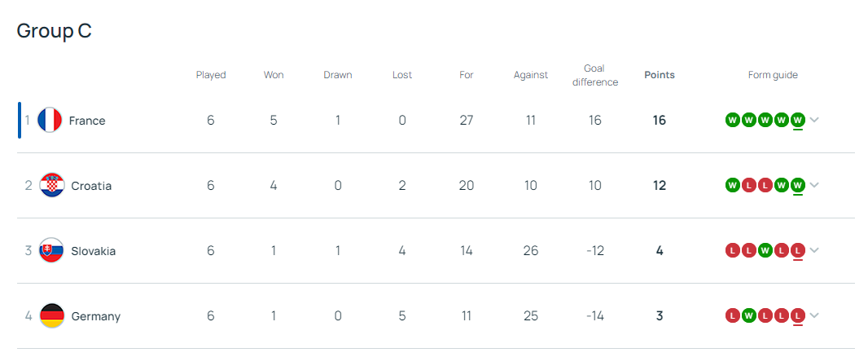Image resolution: width=868 pixels, height=357 pixels.
Task: Expand Slovakia's form guide chevron
Action: point(814,250)
